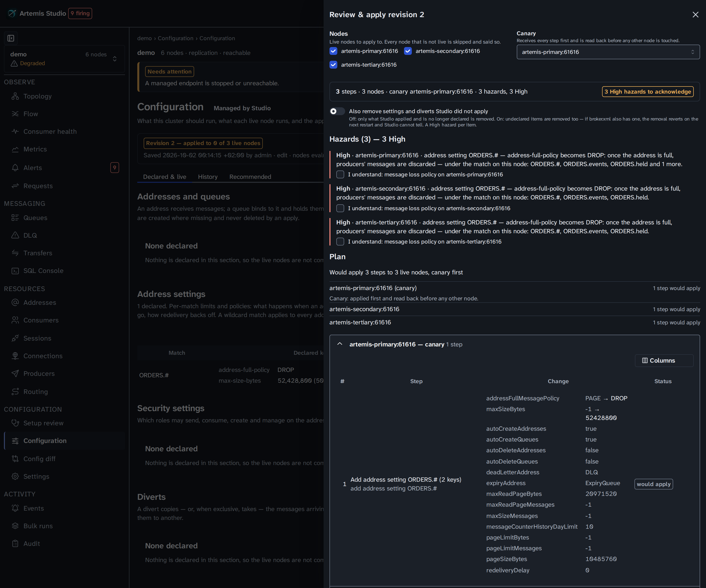Click the Status column header
The image size is (706, 588).
pyautogui.click(x=662, y=381)
